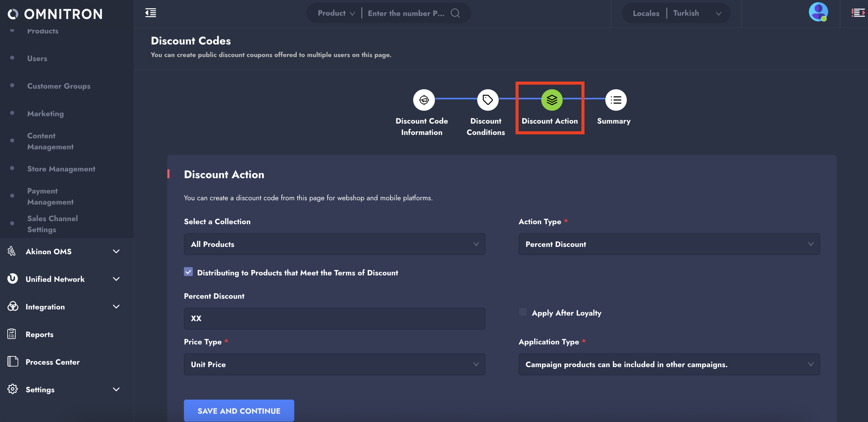Screen dimensions: 868x422
Task: Click the green Discount Action layers icon
Action: coord(551,100)
